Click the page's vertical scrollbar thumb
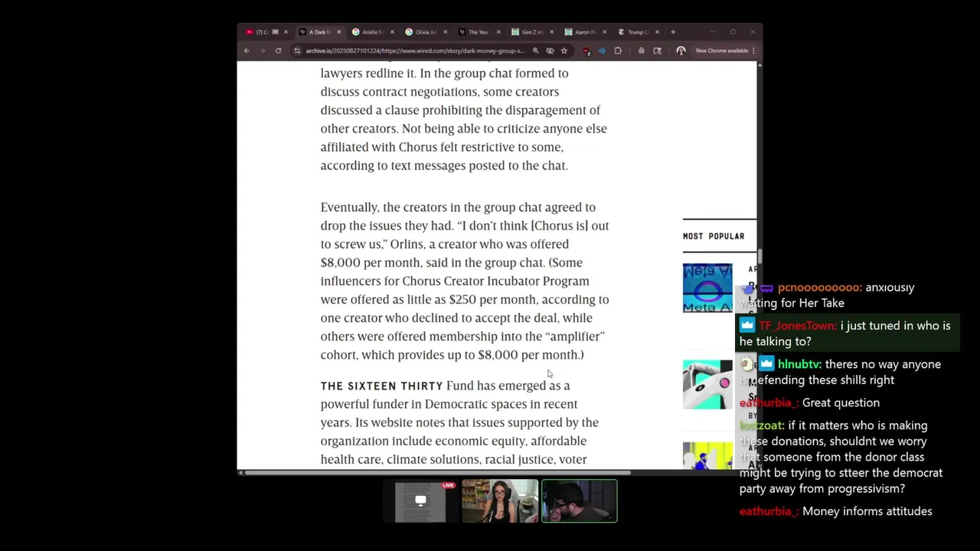The image size is (980, 551). click(x=759, y=256)
